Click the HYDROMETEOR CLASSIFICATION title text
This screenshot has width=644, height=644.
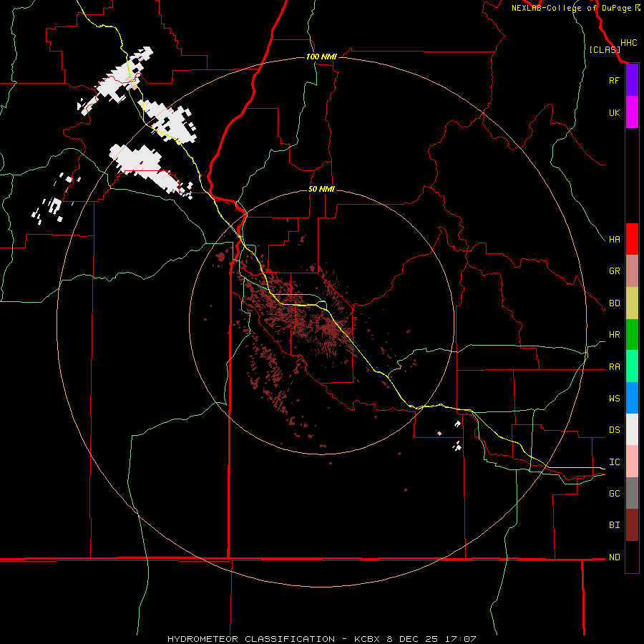click(x=251, y=639)
